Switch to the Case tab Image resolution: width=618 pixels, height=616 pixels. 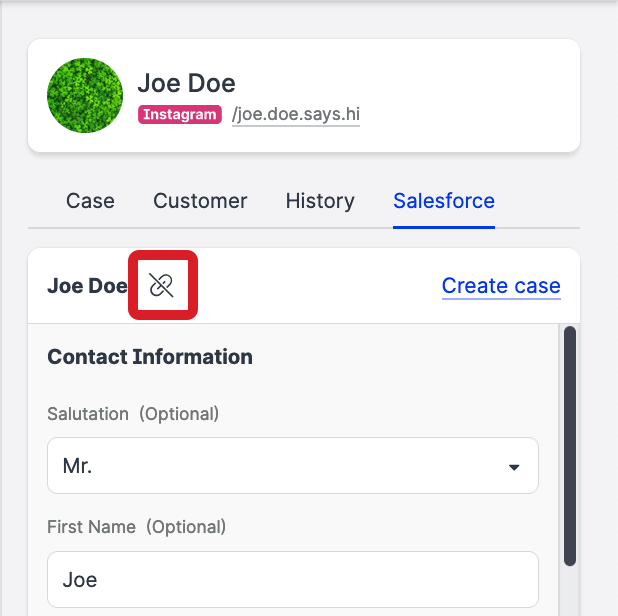pos(90,201)
